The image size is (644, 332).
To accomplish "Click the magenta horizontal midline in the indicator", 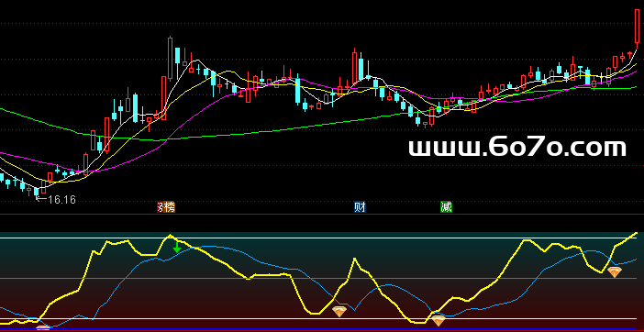I will click(322, 278).
